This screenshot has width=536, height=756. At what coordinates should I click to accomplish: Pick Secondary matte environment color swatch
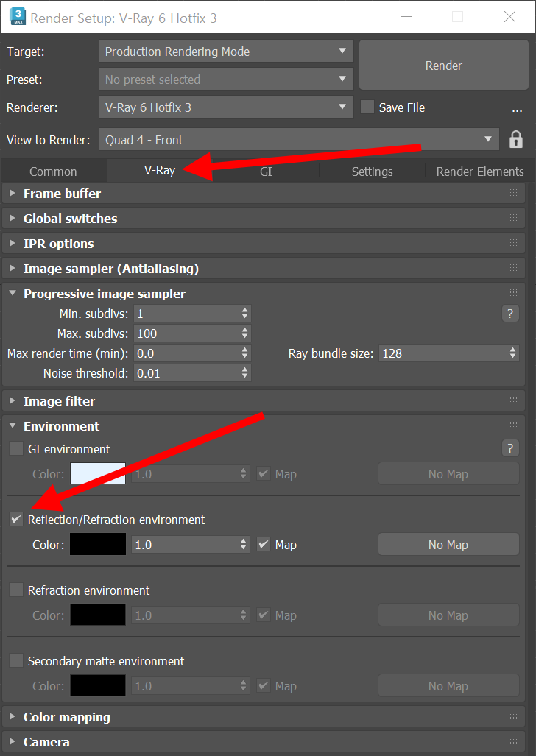click(x=98, y=685)
